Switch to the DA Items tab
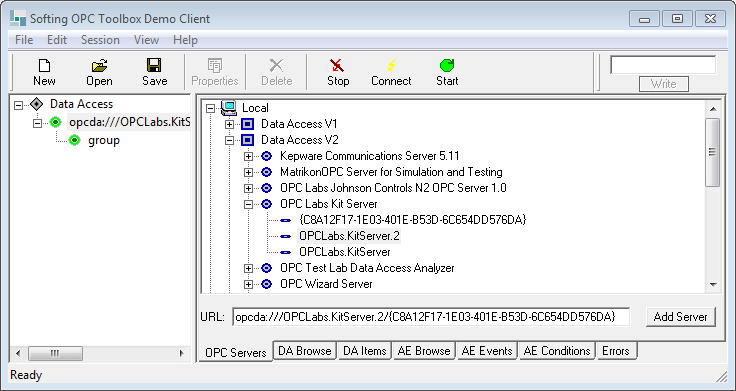 (364, 351)
